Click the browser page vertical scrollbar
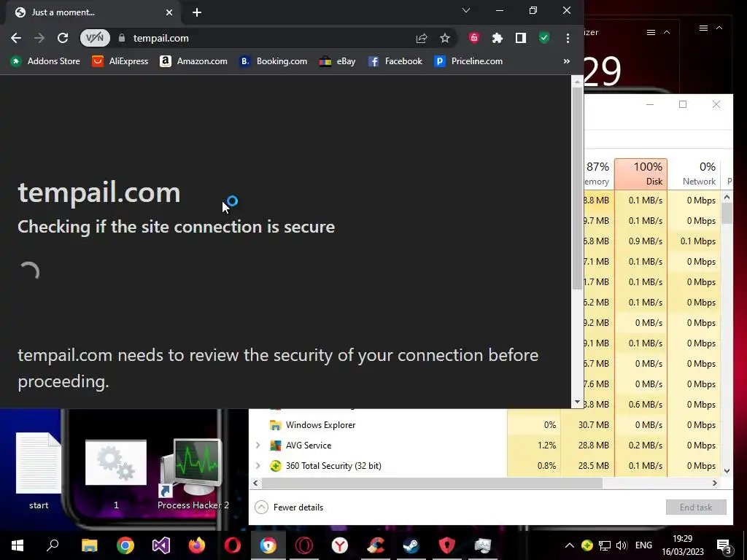This screenshot has height=560, width=747. coord(577,188)
